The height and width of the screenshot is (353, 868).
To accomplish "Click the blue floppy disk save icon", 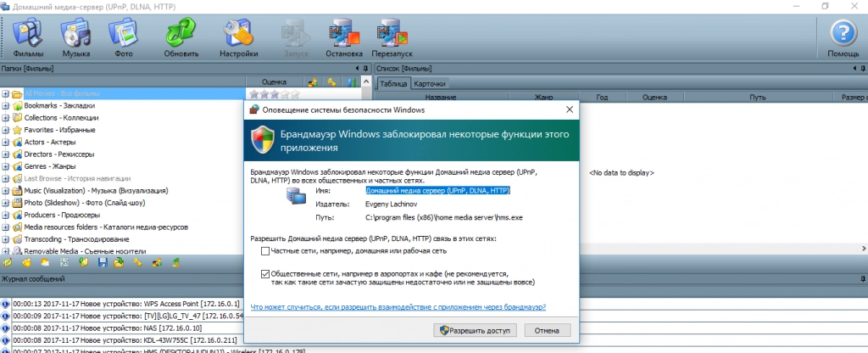I will (x=103, y=263).
